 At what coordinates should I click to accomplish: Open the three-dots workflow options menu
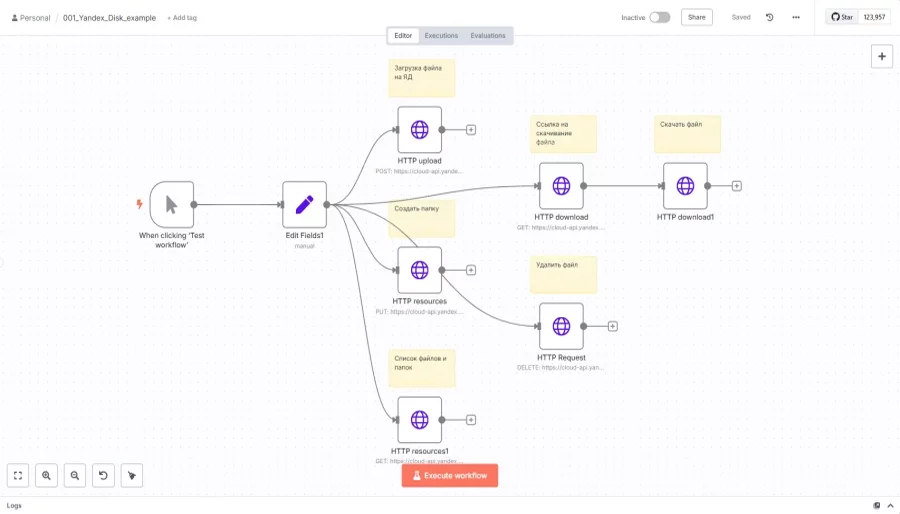796,17
